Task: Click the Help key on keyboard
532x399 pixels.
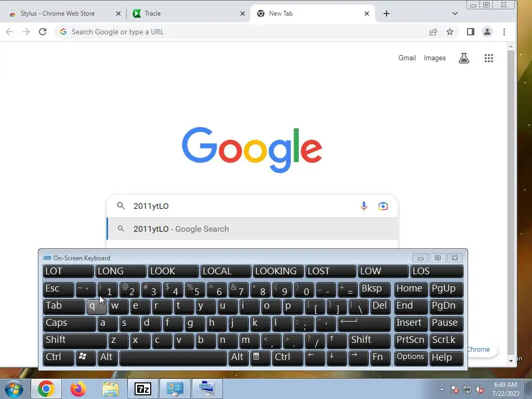Action: pyautogui.click(x=446, y=357)
